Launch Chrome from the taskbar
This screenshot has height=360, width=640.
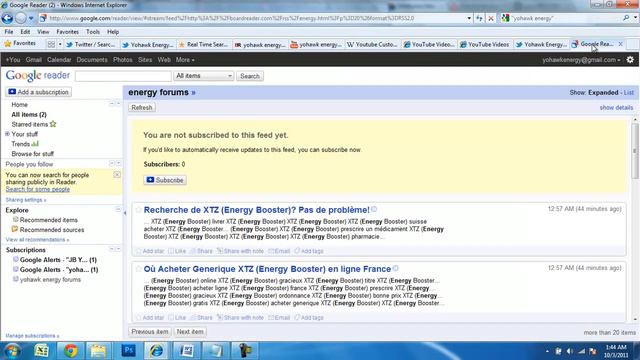tap(71, 351)
